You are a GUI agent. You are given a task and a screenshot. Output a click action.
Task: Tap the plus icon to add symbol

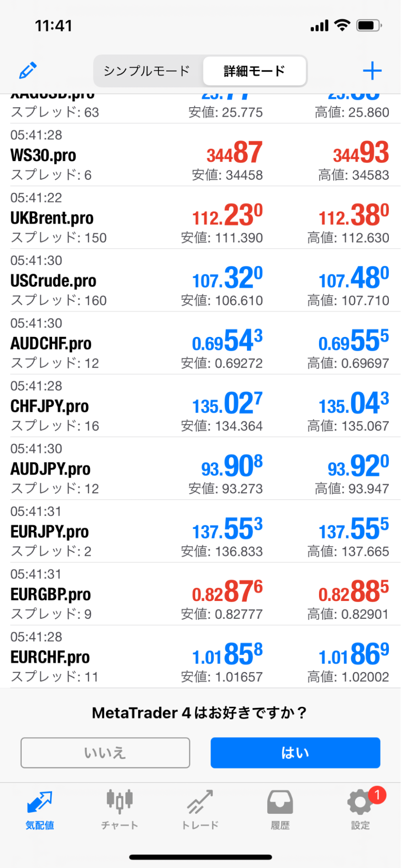click(372, 71)
